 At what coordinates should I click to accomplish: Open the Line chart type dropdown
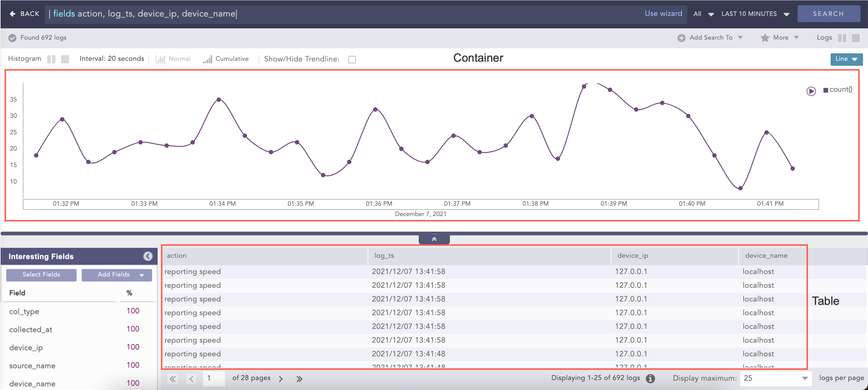point(846,59)
